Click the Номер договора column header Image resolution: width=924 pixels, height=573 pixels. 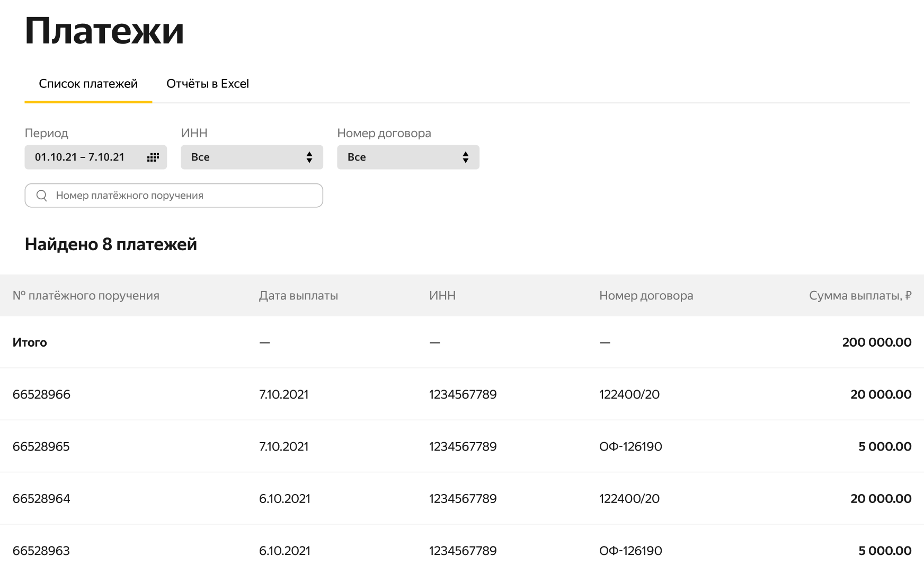[x=646, y=296]
